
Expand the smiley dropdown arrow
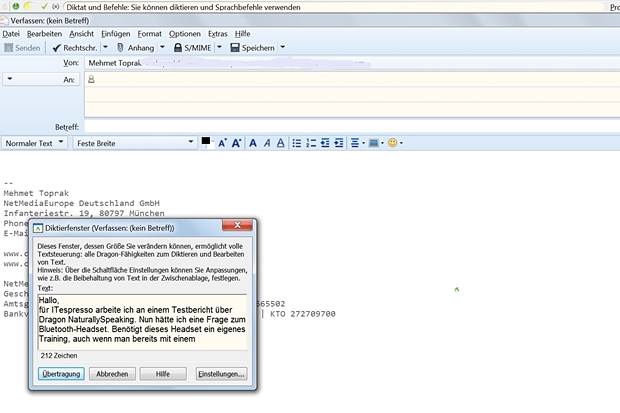click(401, 143)
